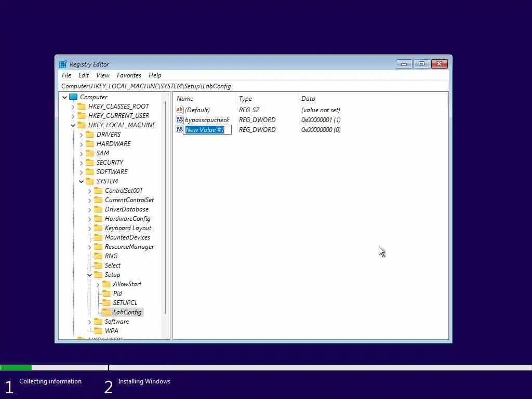Click the (Default) string value icon
The height and width of the screenshot is (399, 532).
tap(179, 110)
